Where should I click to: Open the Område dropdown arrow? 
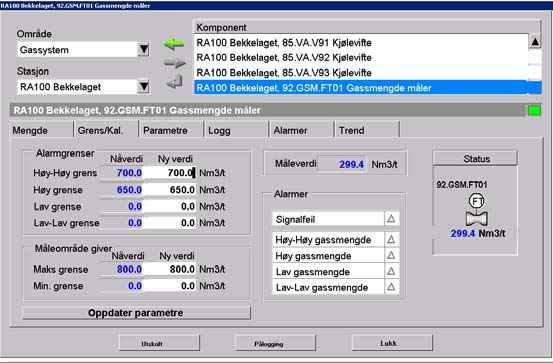(x=143, y=49)
